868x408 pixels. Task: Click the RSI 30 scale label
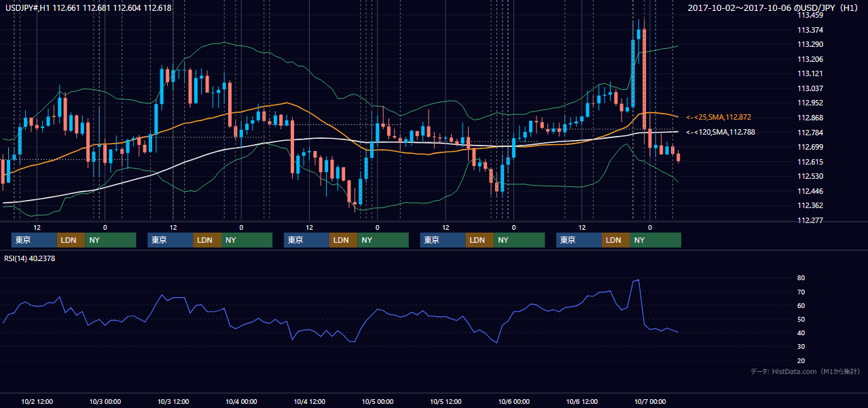[801, 347]
